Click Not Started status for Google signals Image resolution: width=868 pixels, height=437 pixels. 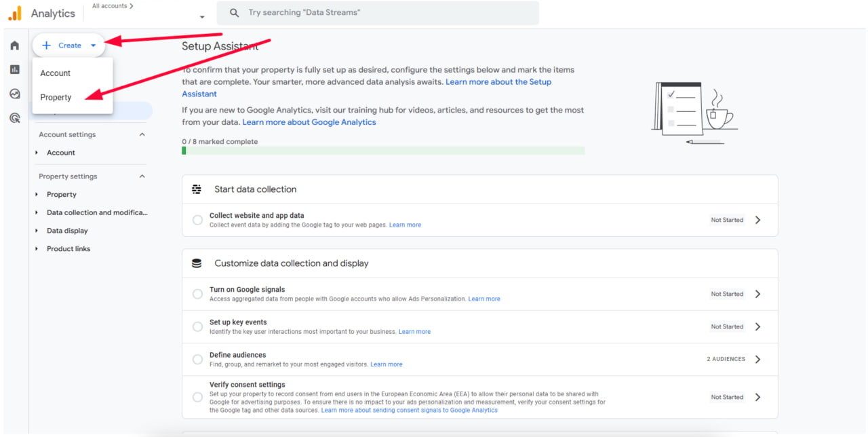(727, 294)
